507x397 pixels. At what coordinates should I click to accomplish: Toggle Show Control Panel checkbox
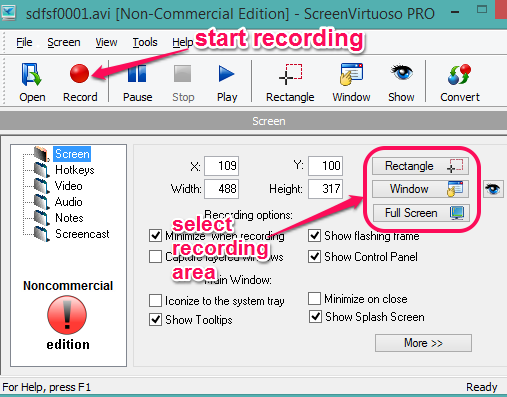[x=314, y=256]
